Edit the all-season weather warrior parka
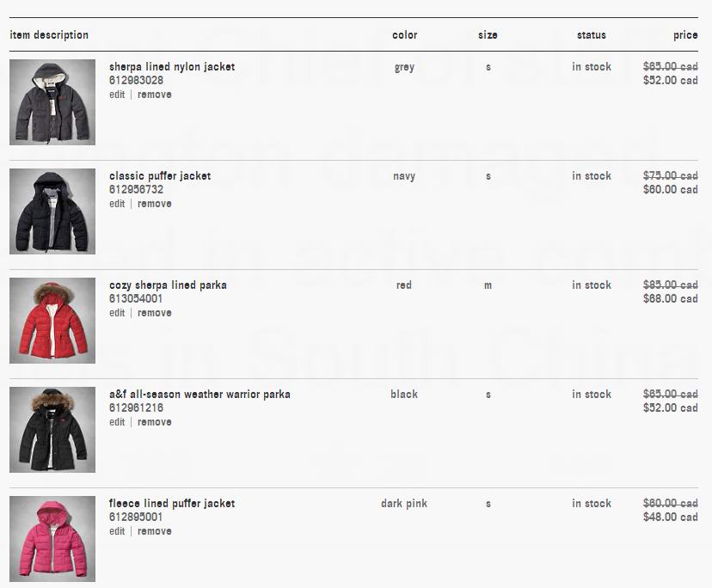 click(x=117, y=422)
